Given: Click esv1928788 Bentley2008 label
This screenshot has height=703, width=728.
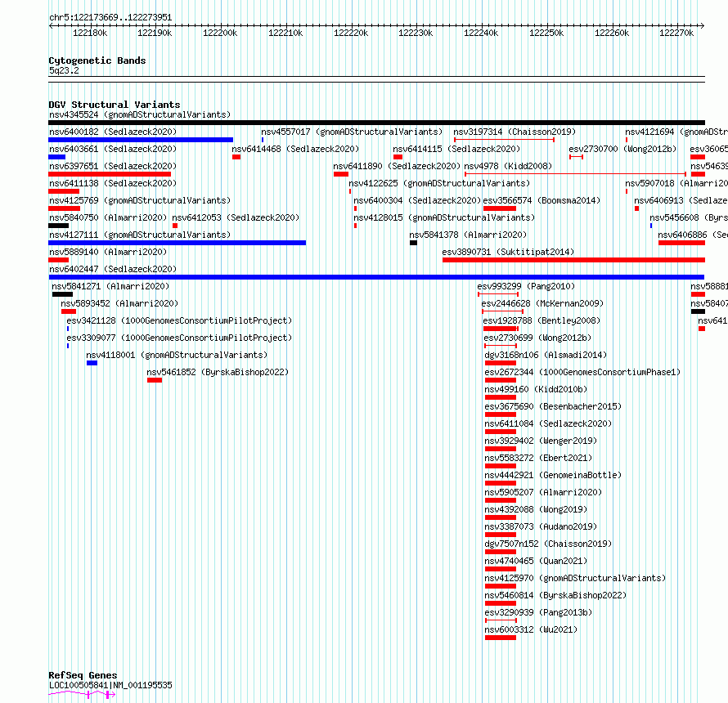Looking at the screenshot, I should point(542,320).
